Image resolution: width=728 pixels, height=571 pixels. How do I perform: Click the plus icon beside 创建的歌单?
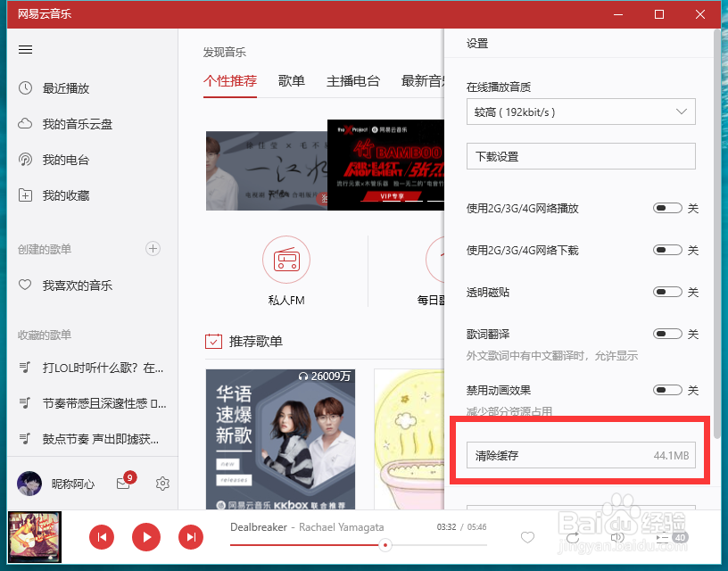coord(153,249)
